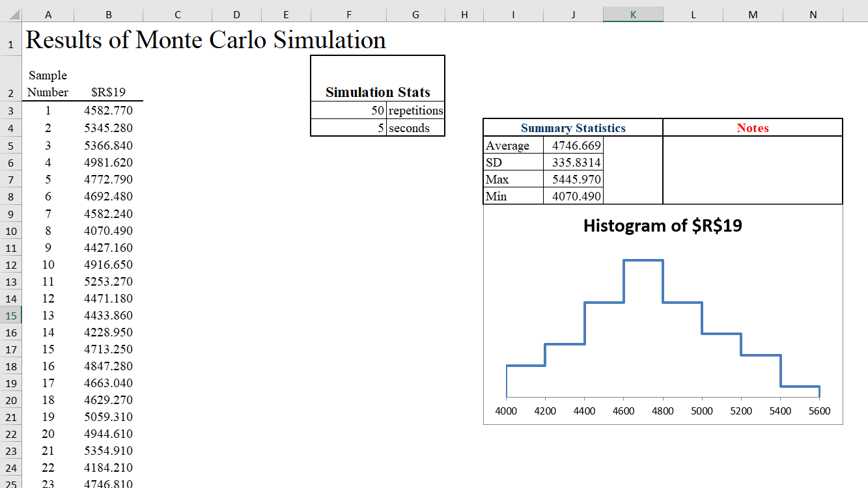Click the cell showing 50 repetitions count
Viewport: 868px width, 488px height.
[x=348, y=111]
